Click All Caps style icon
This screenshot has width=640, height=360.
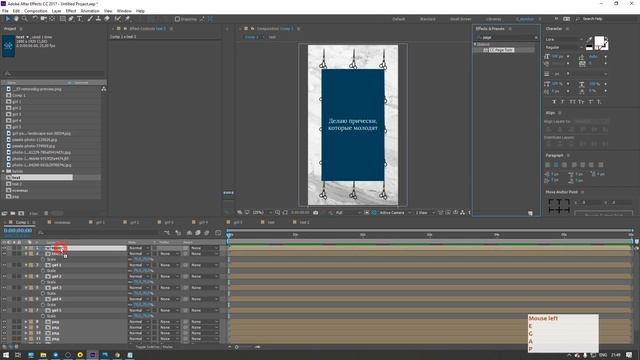tap(572, 102)
